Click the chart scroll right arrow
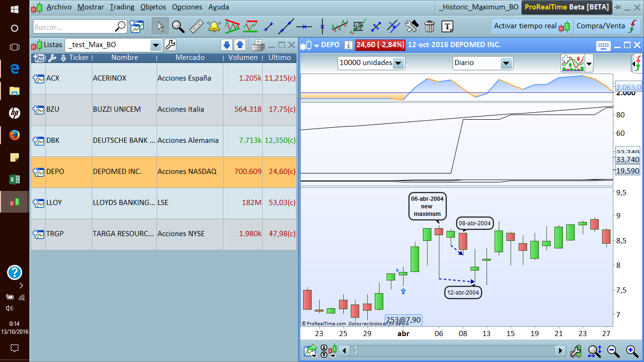 tap(561, 351)
